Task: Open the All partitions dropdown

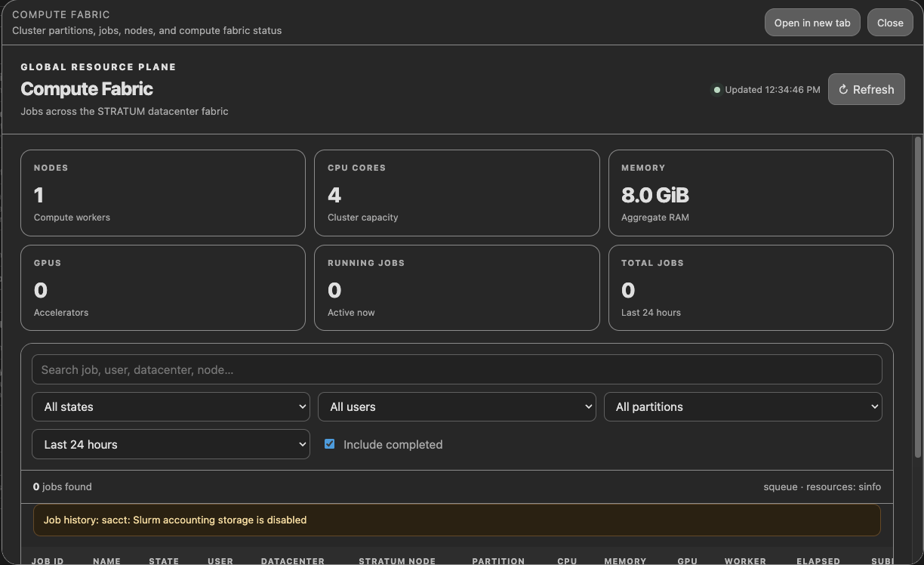Action: click(743, 406)
